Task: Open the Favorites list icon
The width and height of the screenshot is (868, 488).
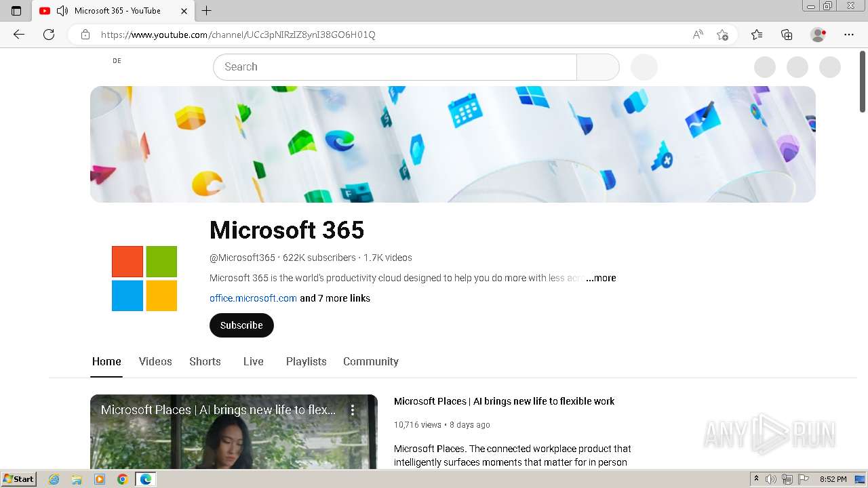Action: [x=757, y=35]
